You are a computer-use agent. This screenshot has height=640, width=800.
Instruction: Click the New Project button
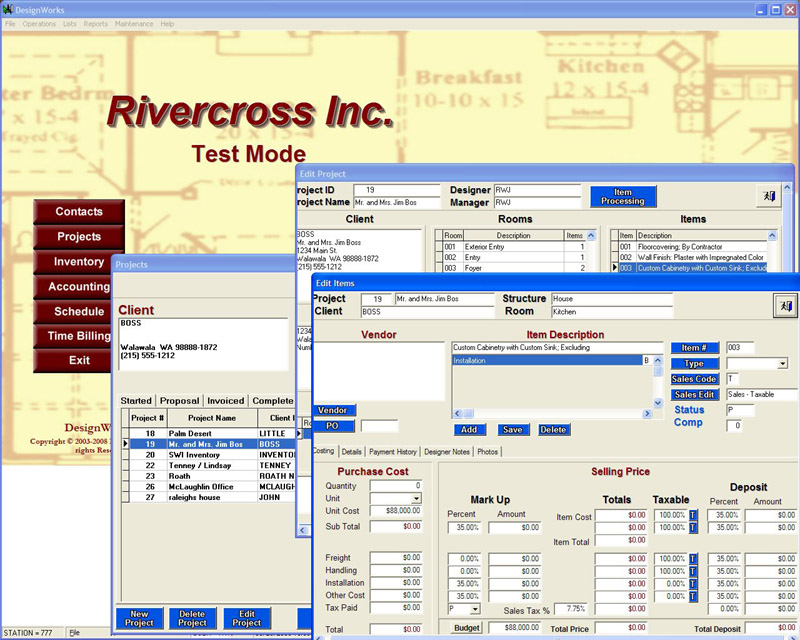(x=139, y=618)
